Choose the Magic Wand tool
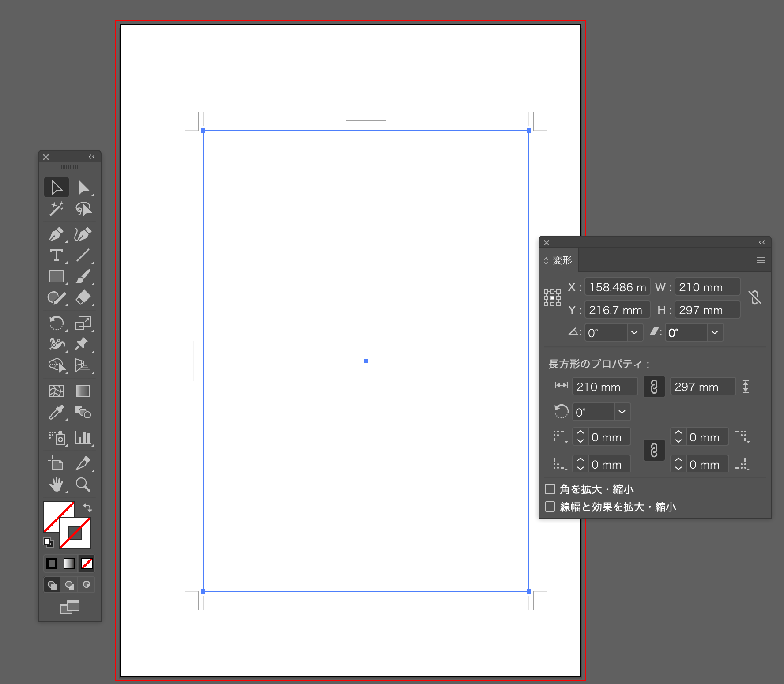 coord(56,209)
